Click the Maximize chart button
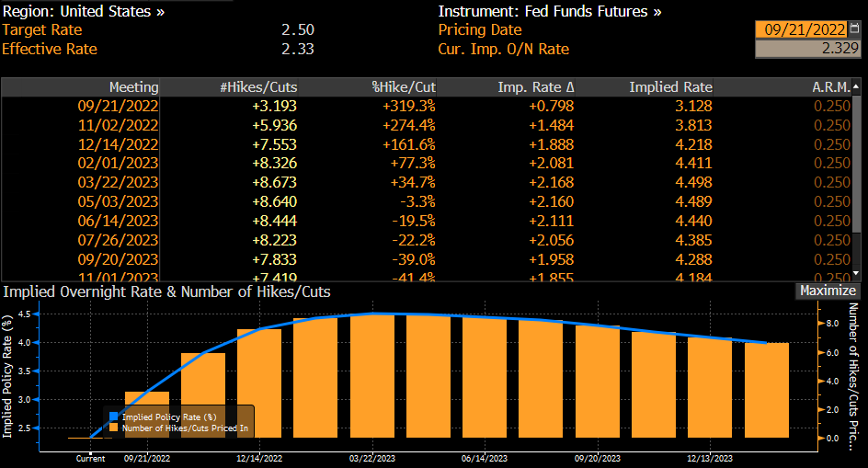Screen dimensions: 868x468 828,291
